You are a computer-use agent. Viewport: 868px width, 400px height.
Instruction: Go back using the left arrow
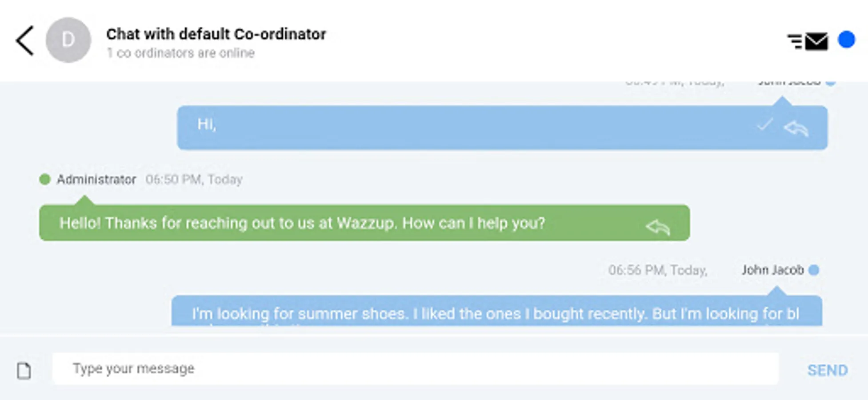click(25, 40)
